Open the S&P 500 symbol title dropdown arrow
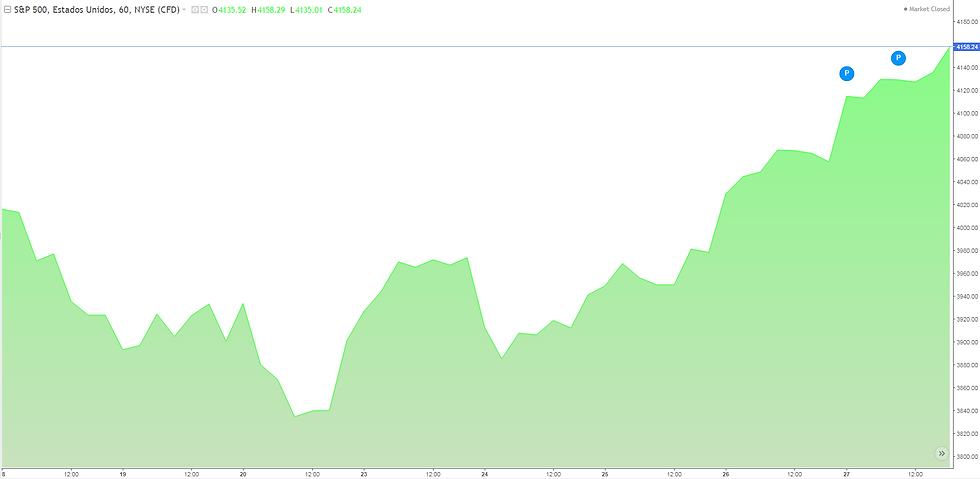980x479 pixels. 184,11
